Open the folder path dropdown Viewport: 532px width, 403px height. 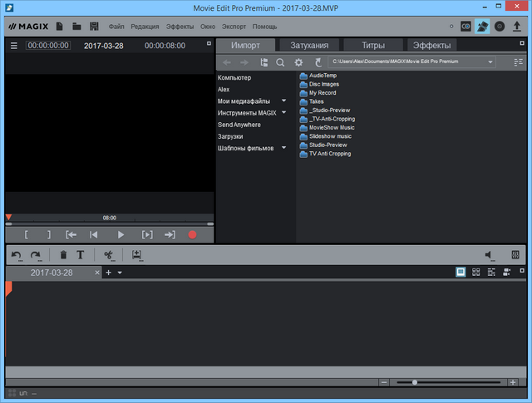[x=490, y=62]
